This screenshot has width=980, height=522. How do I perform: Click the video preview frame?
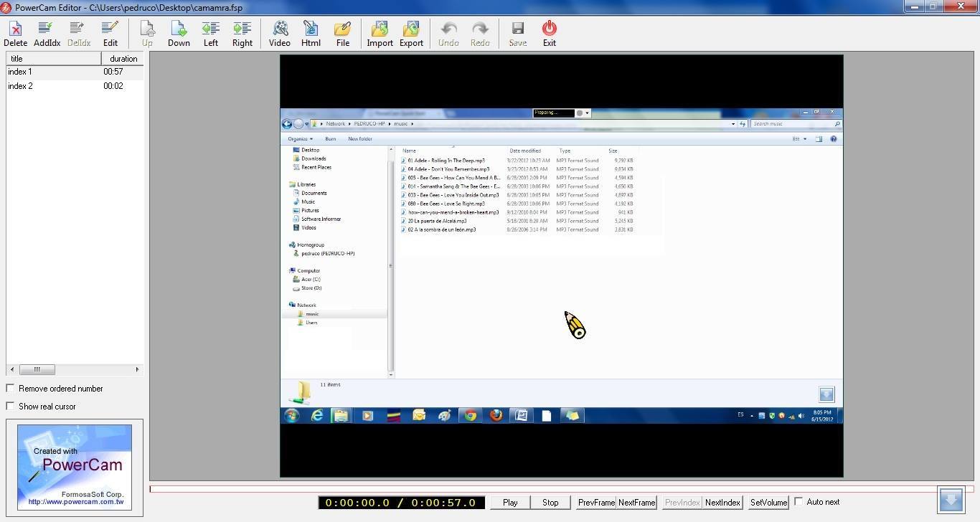562,266
